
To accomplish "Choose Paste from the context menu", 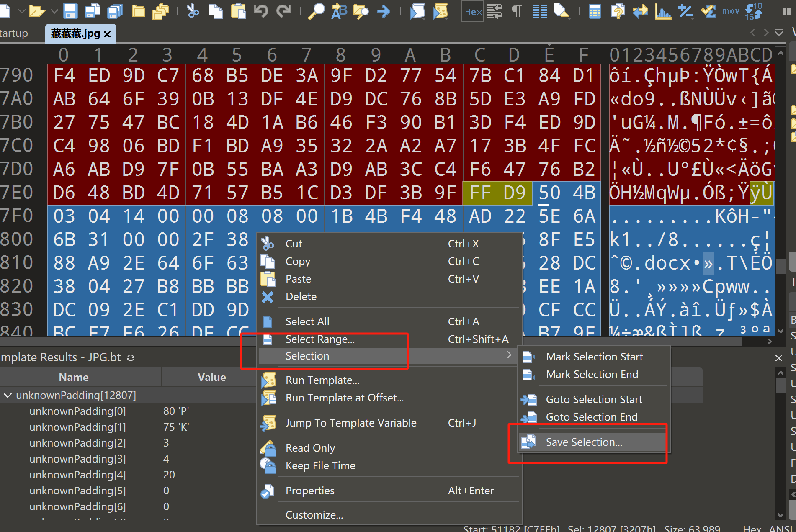I will (x=389, y=279).
